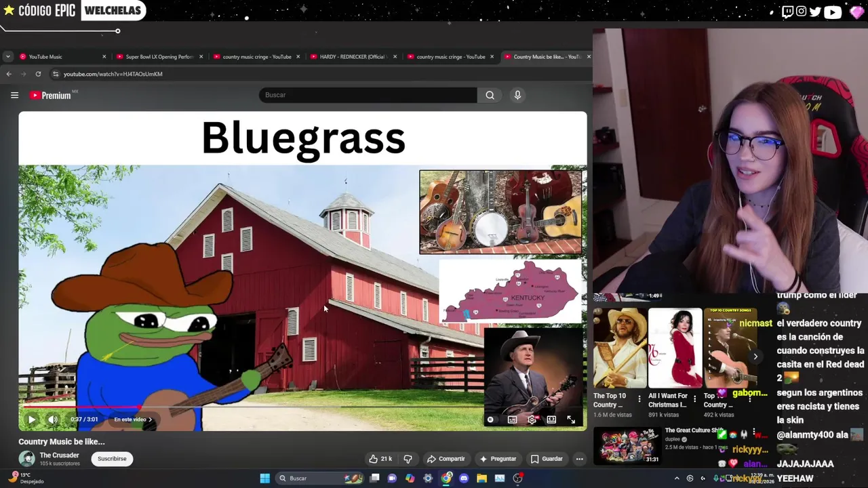
Task: Click the Twitter bird icon in overlay
Action: pos(815,12)
